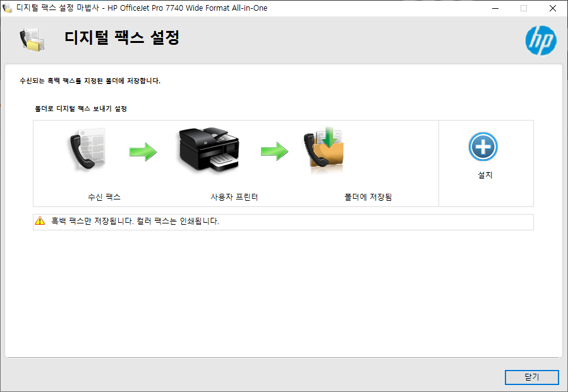Minimize the fax setup wizard window
Viewport: 568px width, 392px height.
pyautogui.click(x=495, y=8)
